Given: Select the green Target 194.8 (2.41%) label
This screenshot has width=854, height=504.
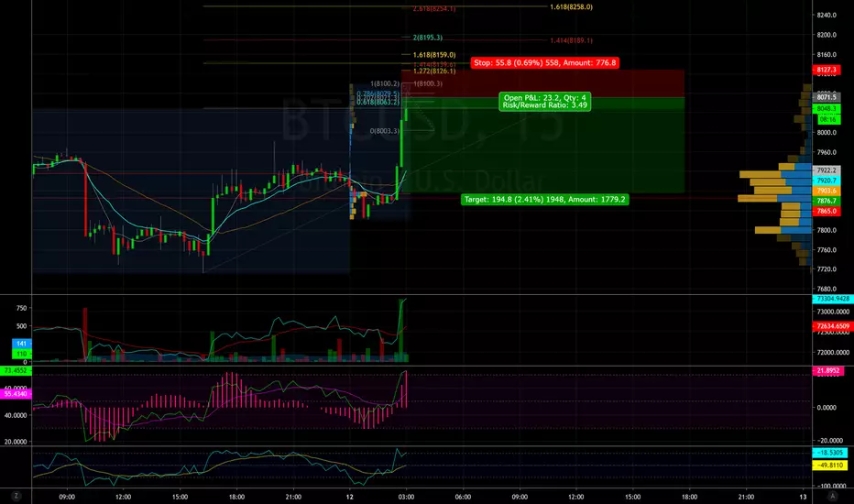Looking at the screenshot, I should point(544,200).
